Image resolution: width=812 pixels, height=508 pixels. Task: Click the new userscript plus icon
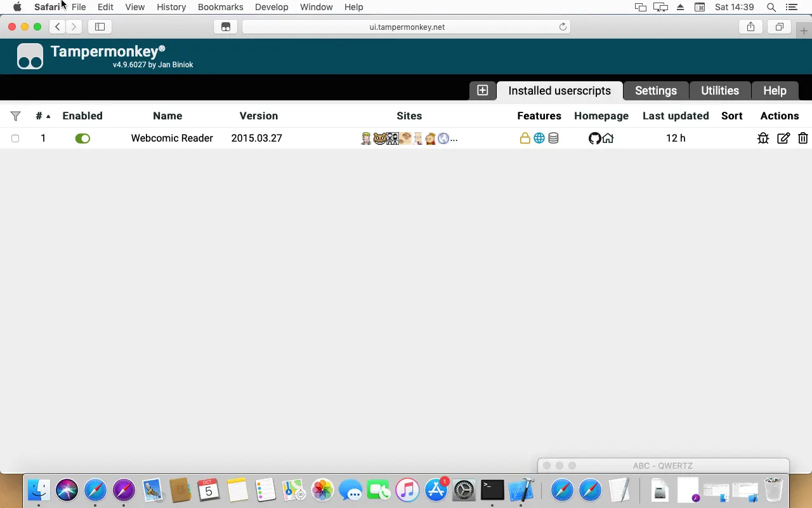483,90
